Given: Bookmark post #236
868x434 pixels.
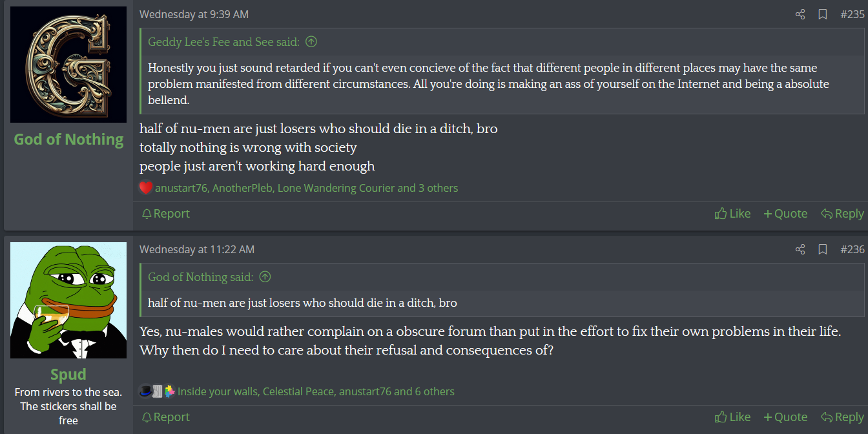Looking at the screenshot, I should (823, 249).
